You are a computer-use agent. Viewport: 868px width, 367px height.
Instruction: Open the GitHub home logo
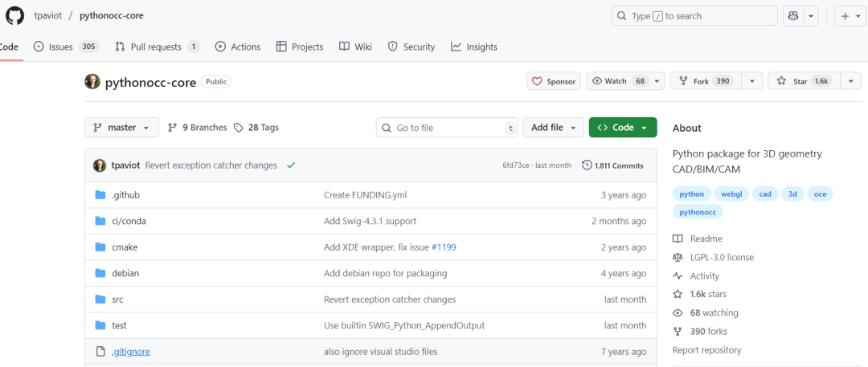click(15, 15)
